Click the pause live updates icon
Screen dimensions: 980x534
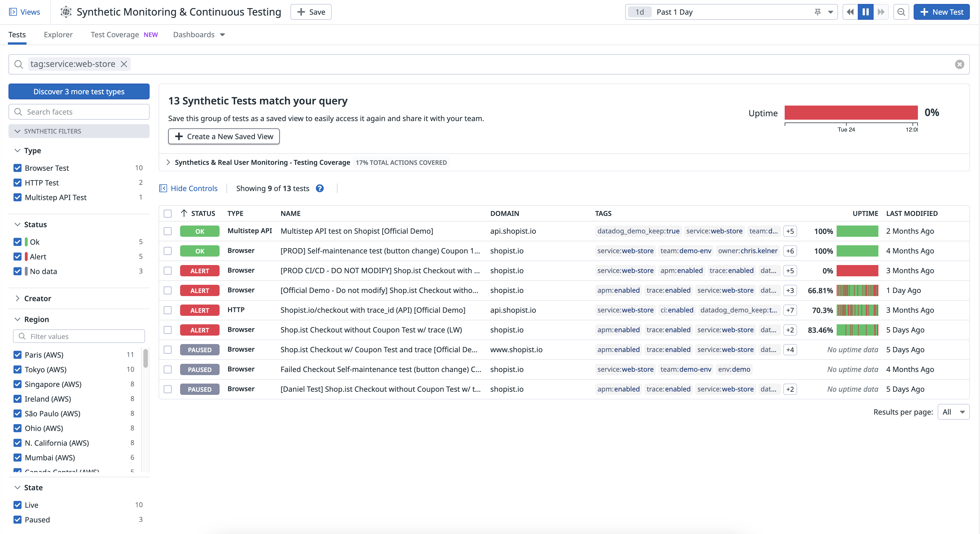[865, 12]
